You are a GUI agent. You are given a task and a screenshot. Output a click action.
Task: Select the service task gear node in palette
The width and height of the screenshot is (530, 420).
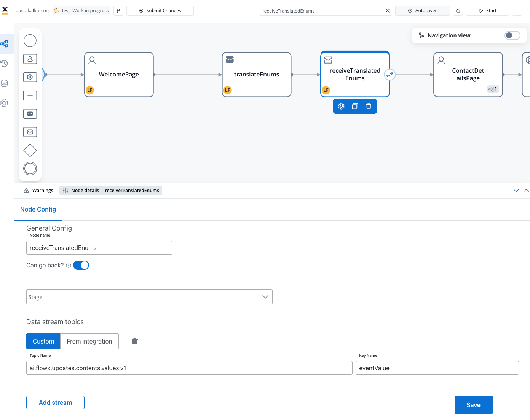pyautogui.click(x=30, y=77)
